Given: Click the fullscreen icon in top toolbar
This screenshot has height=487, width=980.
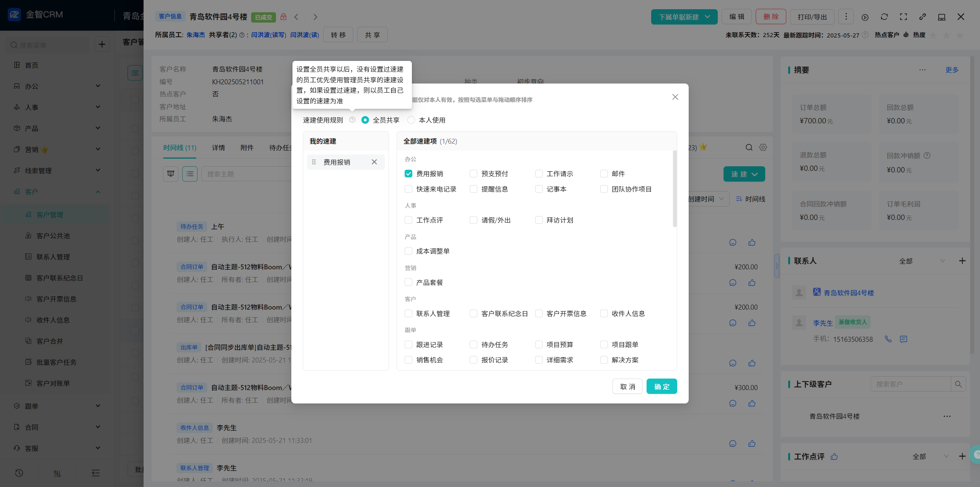Looking at the screenshot, I should [x=903, y=17].
